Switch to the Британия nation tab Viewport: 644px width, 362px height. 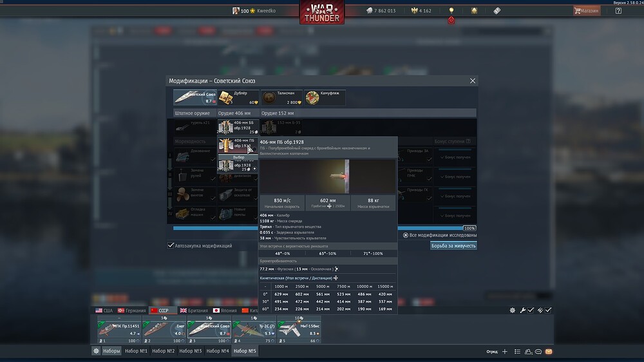click(x=194, y=310)
